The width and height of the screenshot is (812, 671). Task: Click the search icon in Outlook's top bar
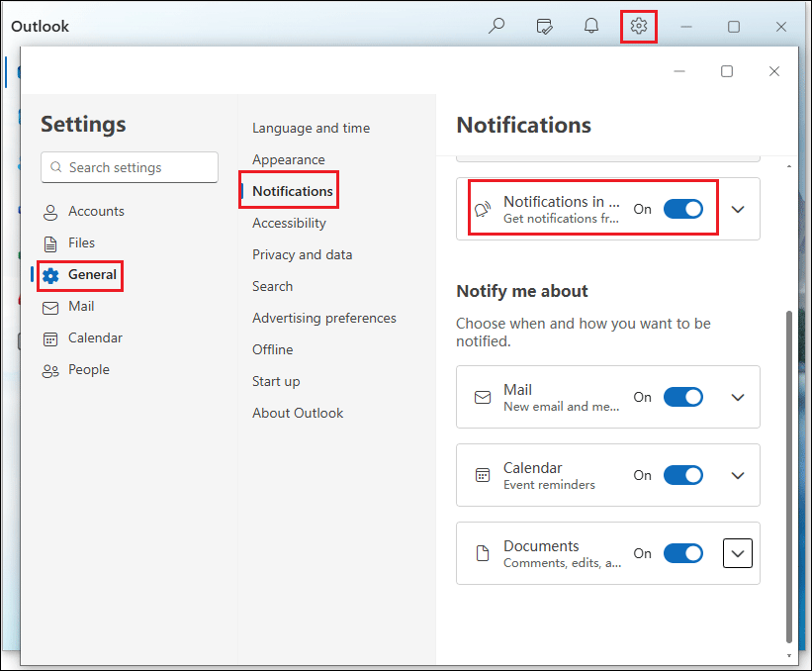point(496,26)
